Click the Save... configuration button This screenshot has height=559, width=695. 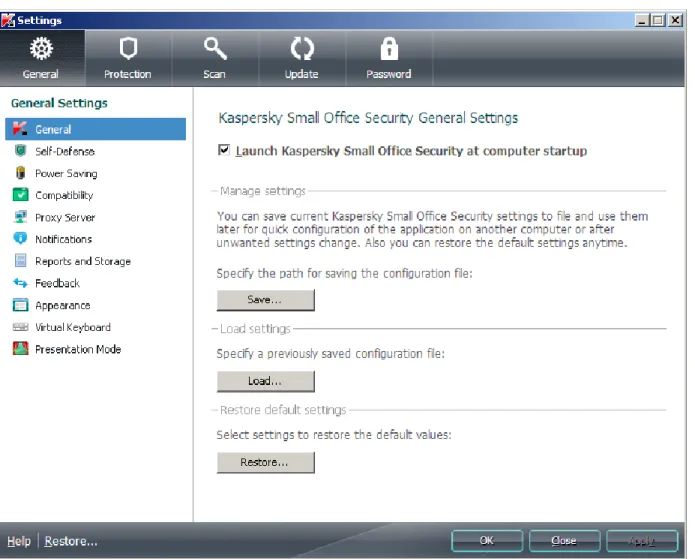[x=266, y=300]
